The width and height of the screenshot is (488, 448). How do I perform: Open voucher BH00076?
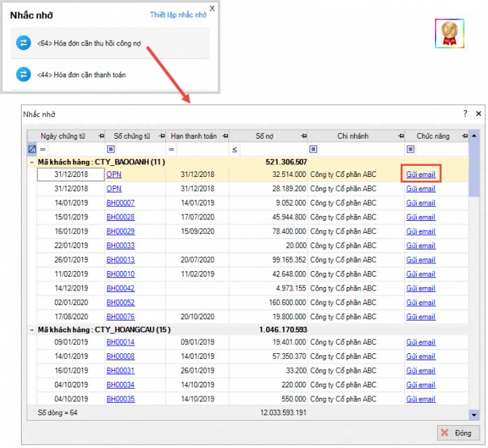coord(121,317)
